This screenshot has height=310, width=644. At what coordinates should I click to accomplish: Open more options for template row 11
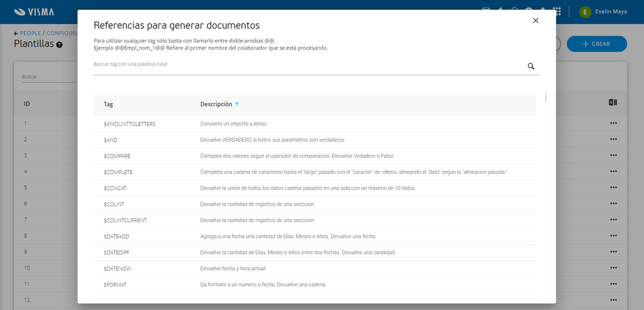click(614, 284)
